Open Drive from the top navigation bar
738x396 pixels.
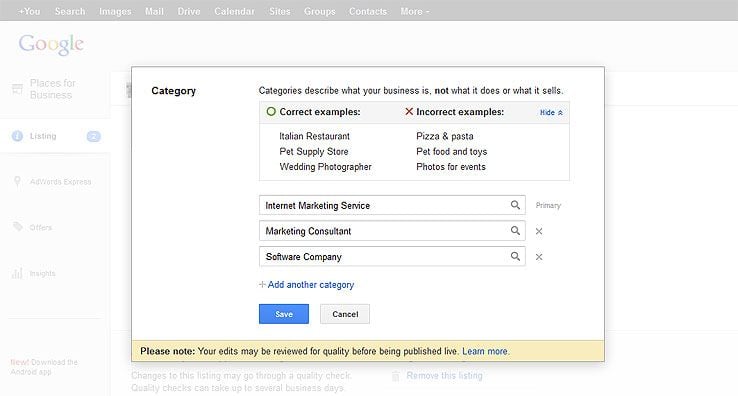tap(189, 11)
